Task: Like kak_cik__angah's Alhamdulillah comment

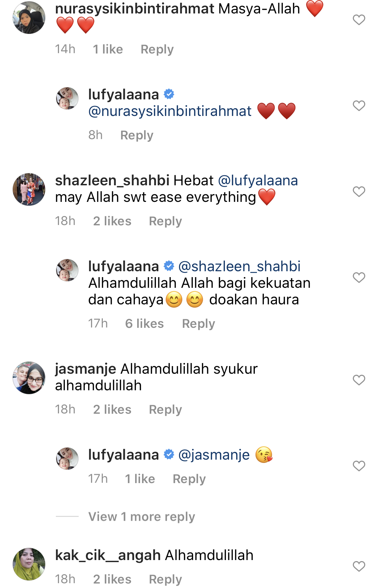Action: point(359,566)
